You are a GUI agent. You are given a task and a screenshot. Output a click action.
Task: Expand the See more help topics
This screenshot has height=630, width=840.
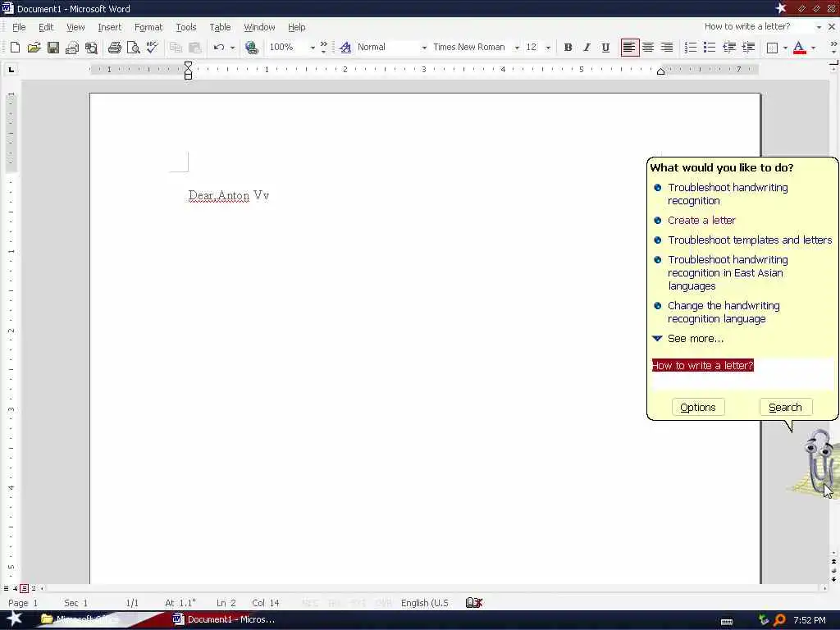[x=696, y=339]
